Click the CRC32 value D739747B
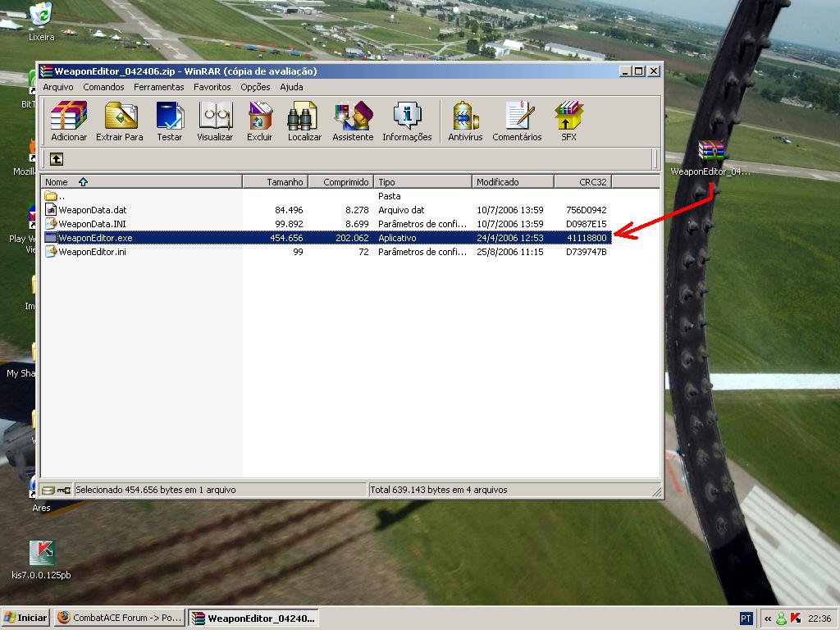Image resolution: width=840 pixels, height=630 pixels. coord(586,252)
